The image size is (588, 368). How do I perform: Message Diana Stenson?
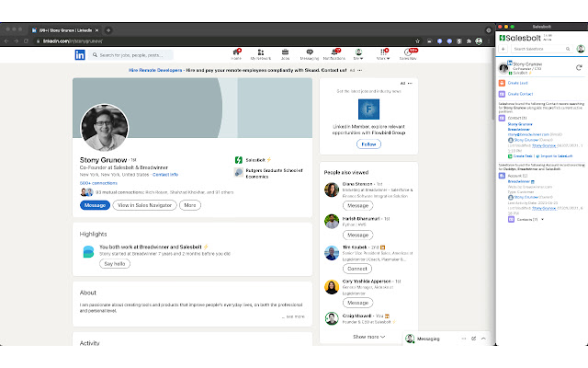[x=357, y=206]
